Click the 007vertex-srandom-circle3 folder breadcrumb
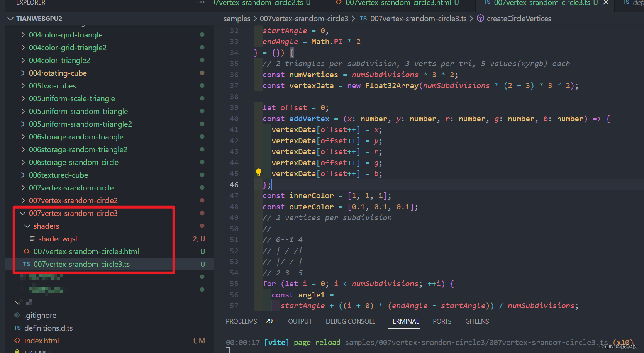 click(x=304, y=19)
